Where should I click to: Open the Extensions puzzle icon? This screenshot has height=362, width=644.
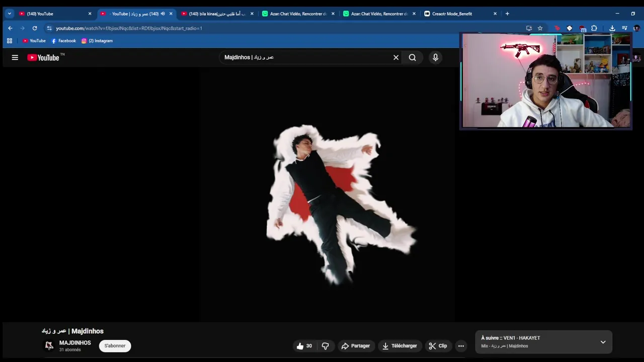coord(594,28)
